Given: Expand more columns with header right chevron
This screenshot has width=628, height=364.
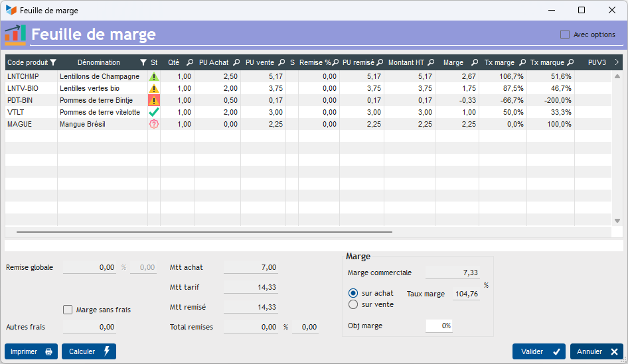Looking at the screenshot, I should 617,62.
